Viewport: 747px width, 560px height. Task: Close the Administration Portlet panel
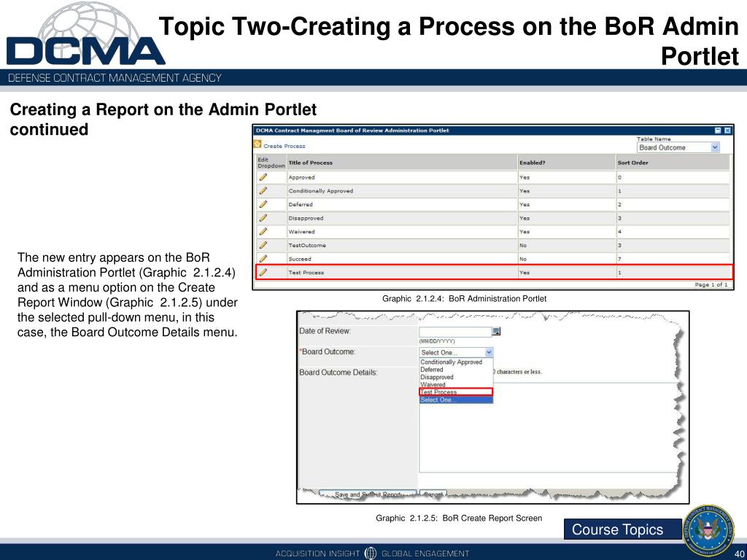[727, 131]
